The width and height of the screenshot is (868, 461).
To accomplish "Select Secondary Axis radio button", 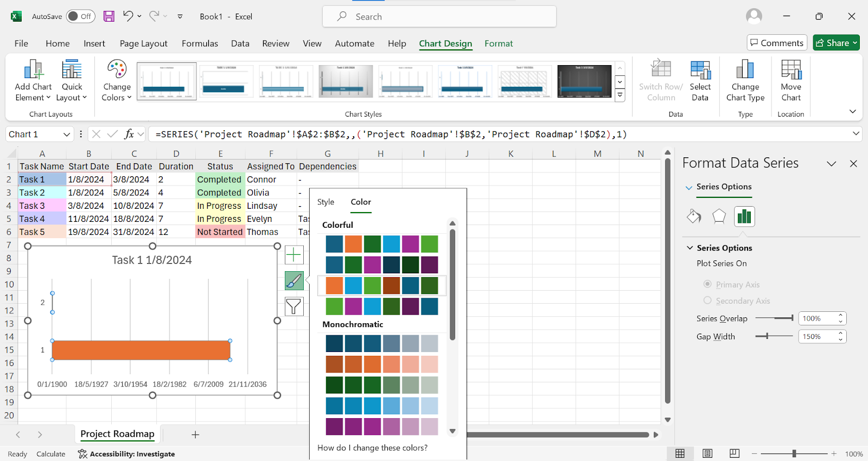I will [707, 300].
